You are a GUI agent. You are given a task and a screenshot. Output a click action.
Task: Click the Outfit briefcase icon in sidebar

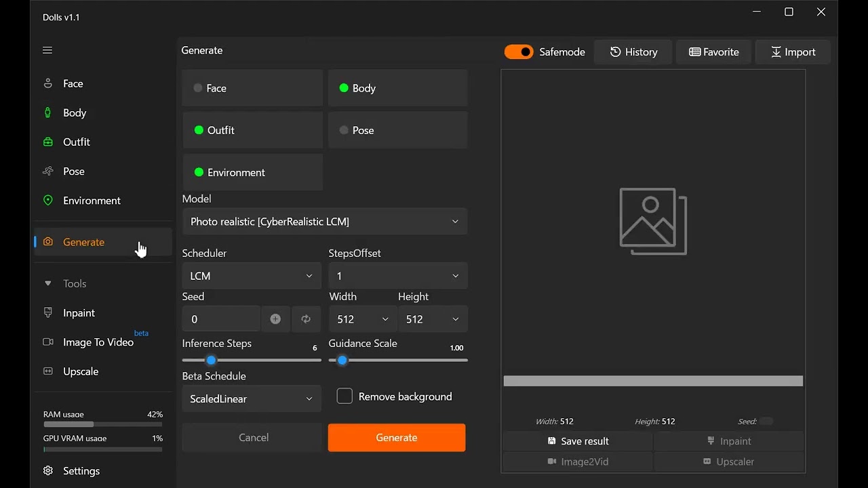point(48,142)
